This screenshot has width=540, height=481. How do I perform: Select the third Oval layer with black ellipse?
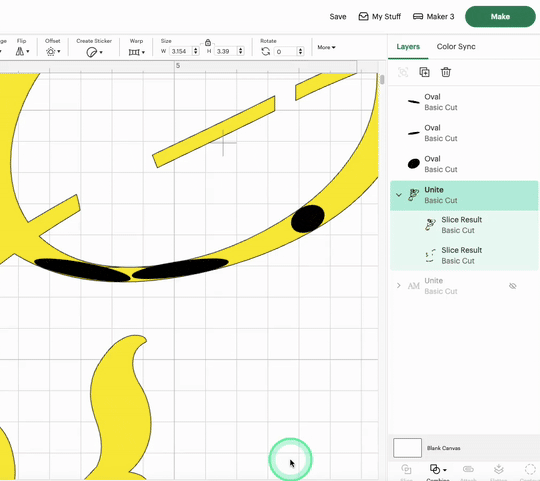coord(464,164)
